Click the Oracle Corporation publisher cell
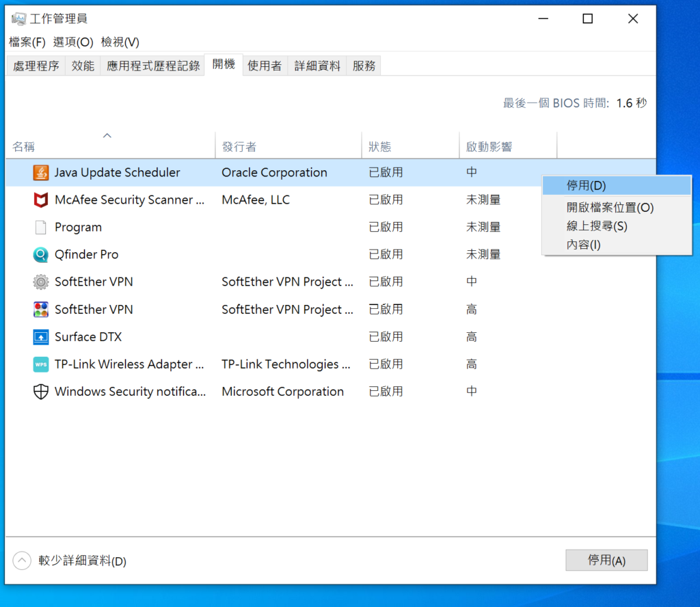The image size is (700, 607). 274,173
